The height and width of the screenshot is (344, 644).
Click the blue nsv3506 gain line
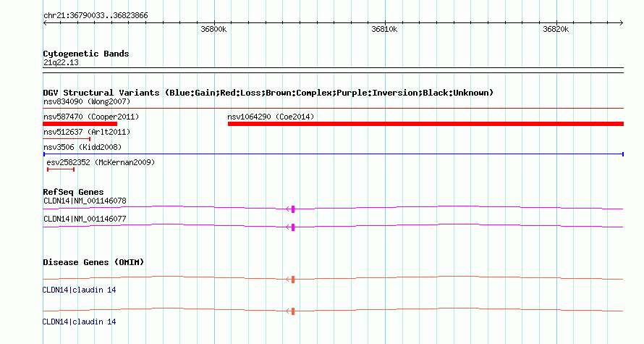tap(334, 154)
